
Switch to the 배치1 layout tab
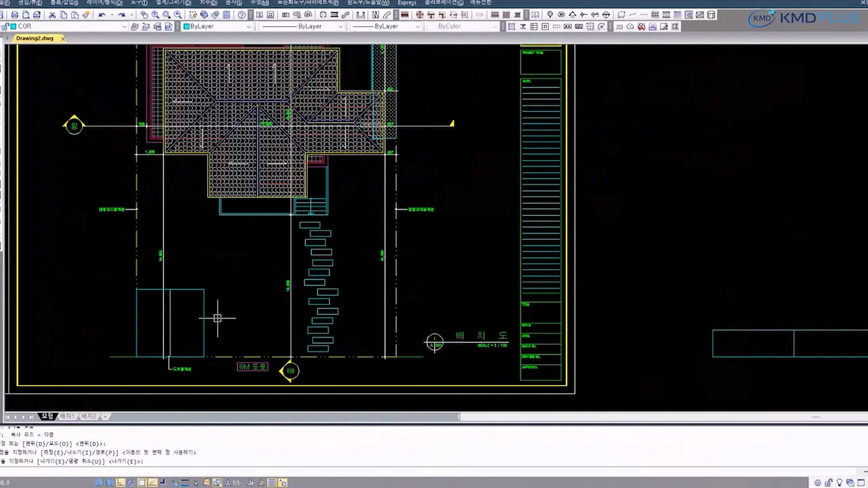click(x=66, y=416)
